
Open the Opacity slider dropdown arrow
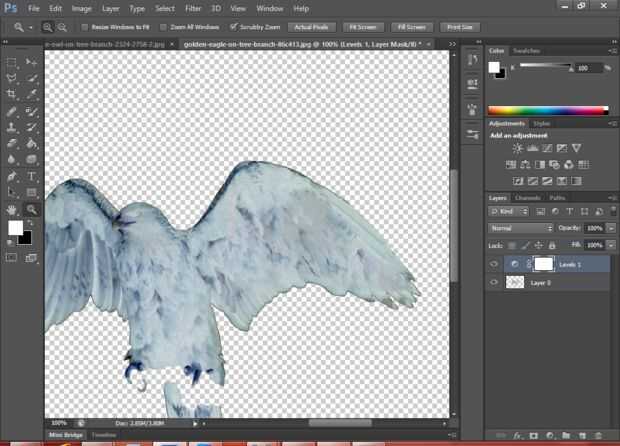click(612, 228)
